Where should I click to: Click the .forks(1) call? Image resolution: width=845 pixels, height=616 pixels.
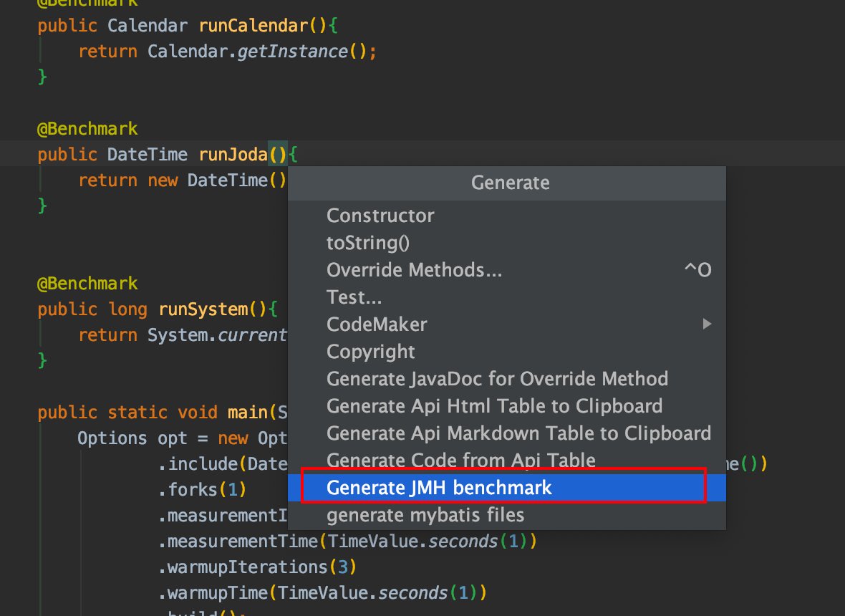[x=202, y=489]
